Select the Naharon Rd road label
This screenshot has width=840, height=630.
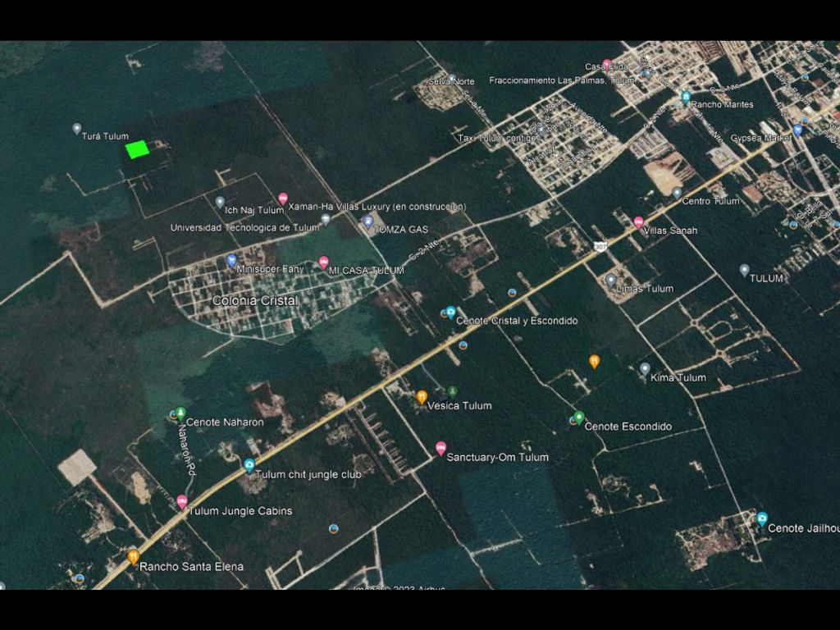pos(186,450)
